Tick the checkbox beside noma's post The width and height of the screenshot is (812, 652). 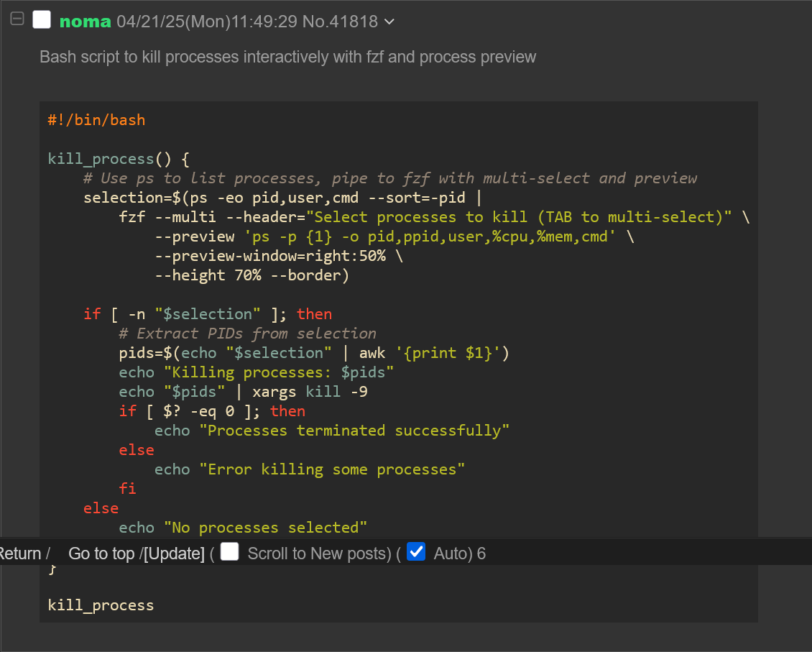tap(42, 20)
